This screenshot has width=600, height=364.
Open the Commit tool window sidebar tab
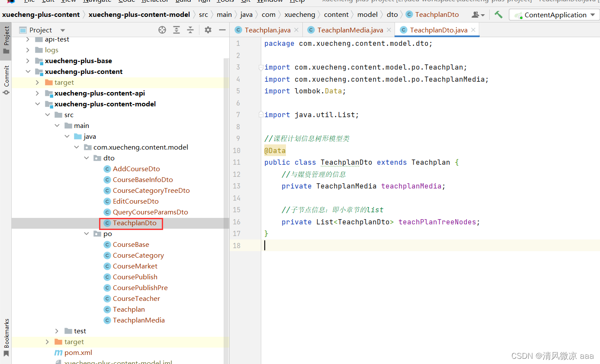pos(6,80)
